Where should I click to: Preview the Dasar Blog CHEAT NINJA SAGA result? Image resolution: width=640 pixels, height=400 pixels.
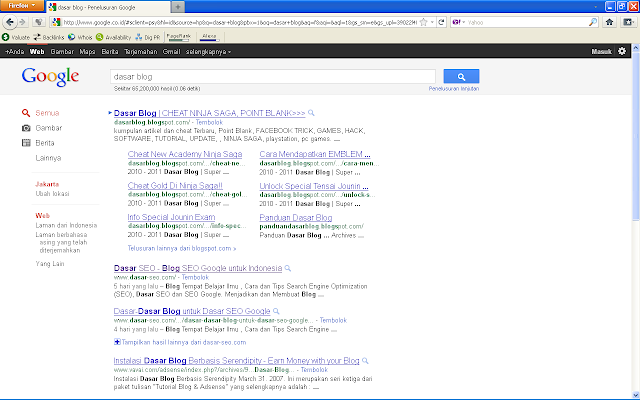311,113
